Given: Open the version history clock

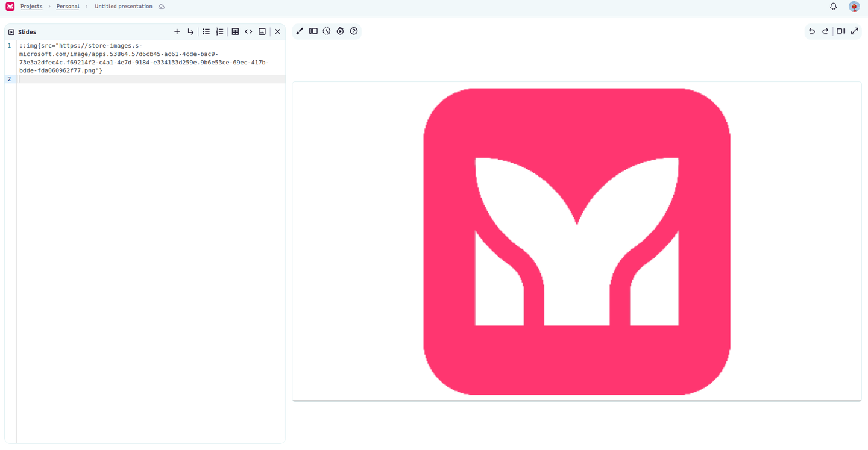Looking at the screenshot, I should (326, 31).
